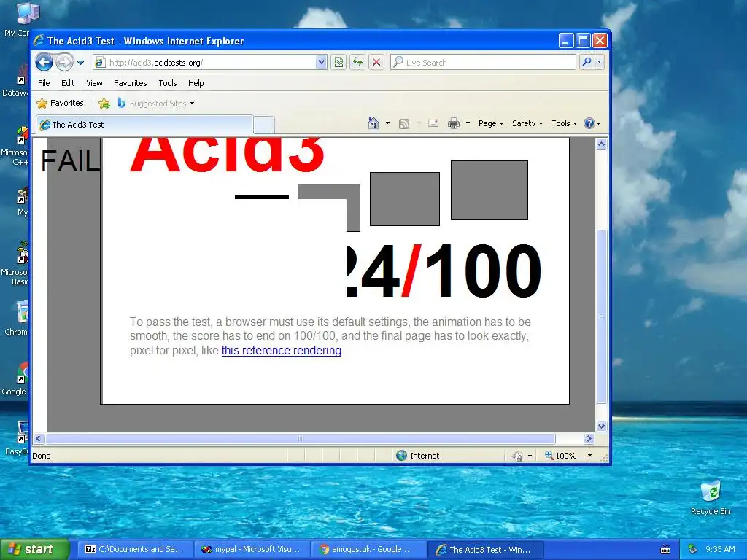The image size is (747, 560).
Task: Open the View menu
Action: (94, 83)
